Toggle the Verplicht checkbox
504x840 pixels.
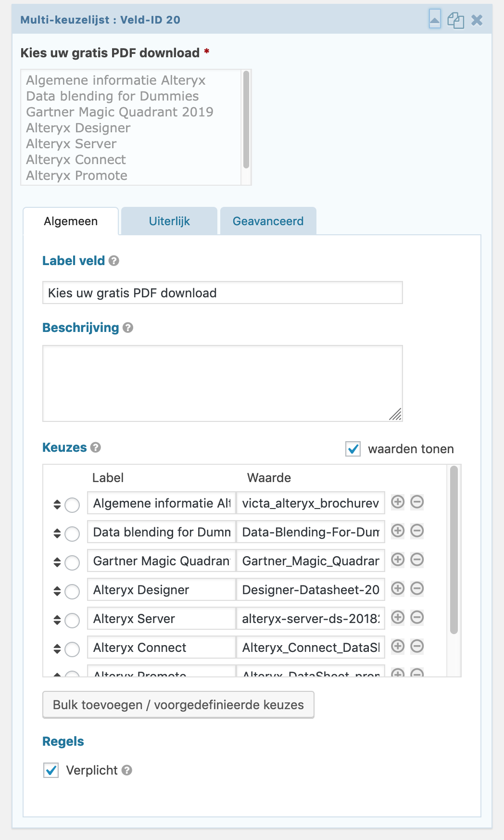coord(51,770)
